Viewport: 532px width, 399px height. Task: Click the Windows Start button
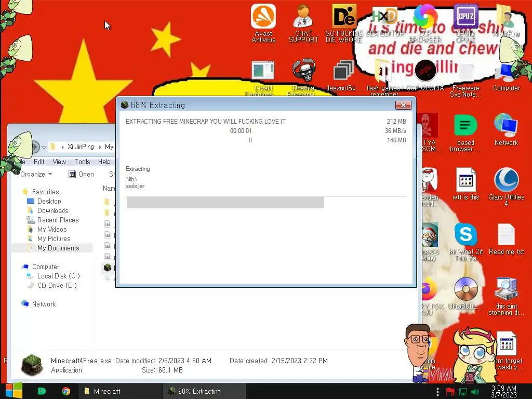coord(14,391)
